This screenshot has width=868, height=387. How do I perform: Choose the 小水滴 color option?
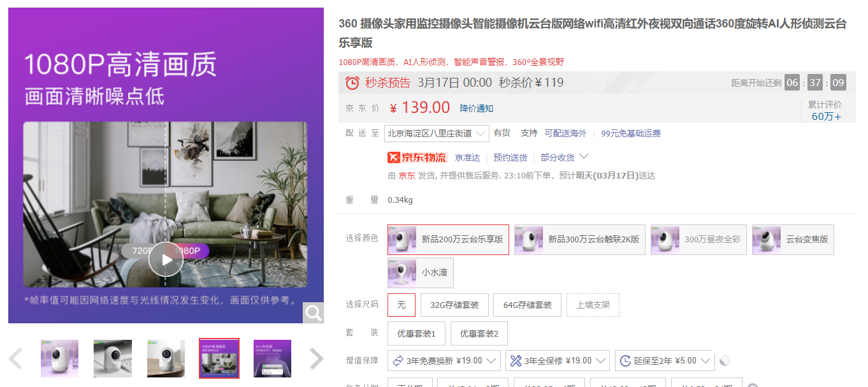pos(421,273)
